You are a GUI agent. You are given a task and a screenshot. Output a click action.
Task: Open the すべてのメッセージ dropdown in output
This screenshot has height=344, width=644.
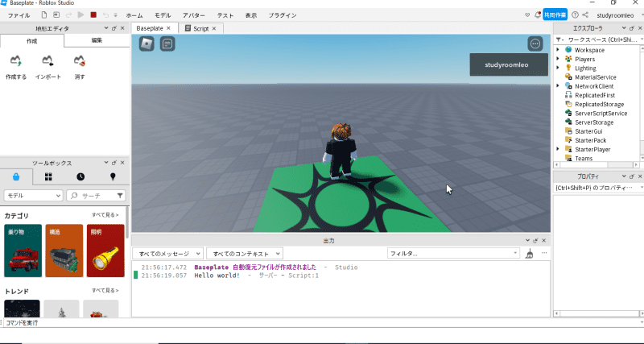pos(168,254)
